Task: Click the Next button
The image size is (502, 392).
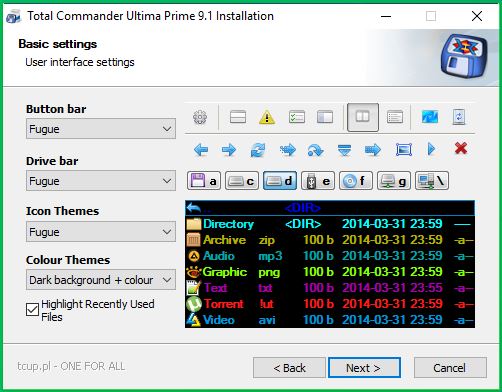Action: (364, 368)
